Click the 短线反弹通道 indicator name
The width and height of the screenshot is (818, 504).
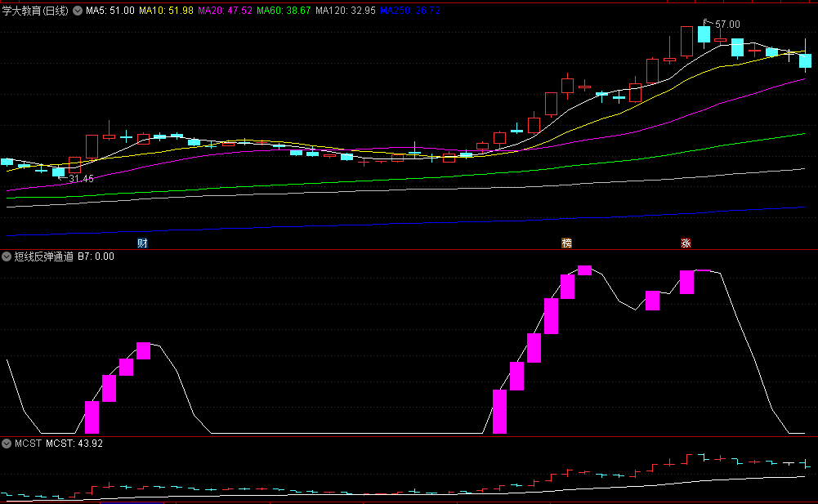(44, 256)
